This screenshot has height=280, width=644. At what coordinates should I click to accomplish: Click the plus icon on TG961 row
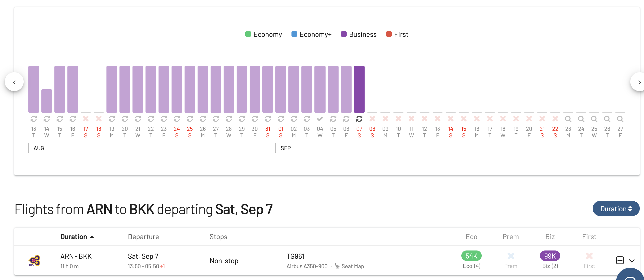(620, 260)
